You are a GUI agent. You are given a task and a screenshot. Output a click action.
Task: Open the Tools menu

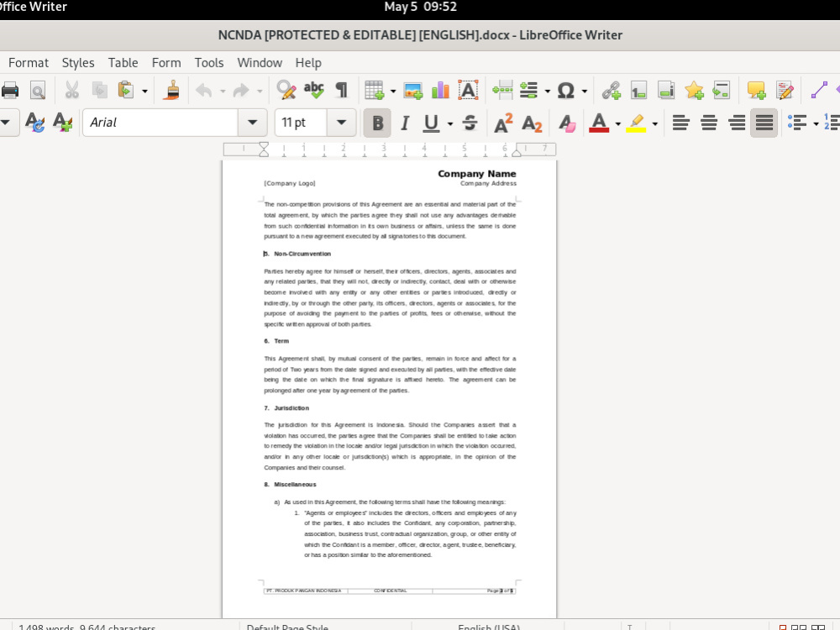[209, 63]
